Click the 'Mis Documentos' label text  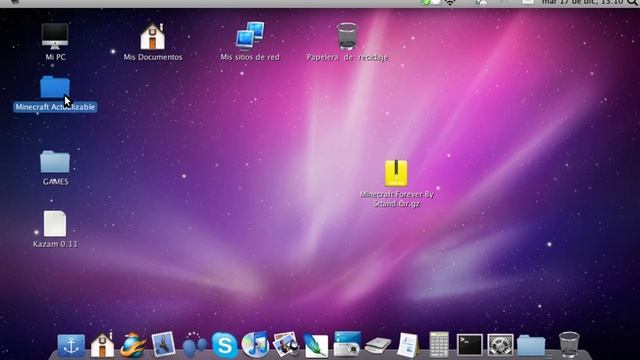click(x=153, y=57)
